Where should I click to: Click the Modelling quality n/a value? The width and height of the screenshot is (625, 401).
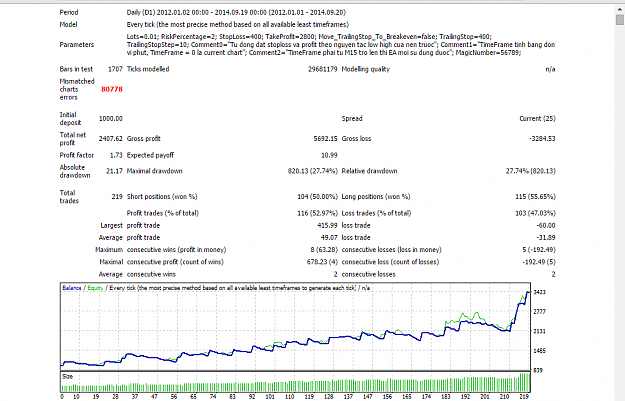(x=550, y=69)
